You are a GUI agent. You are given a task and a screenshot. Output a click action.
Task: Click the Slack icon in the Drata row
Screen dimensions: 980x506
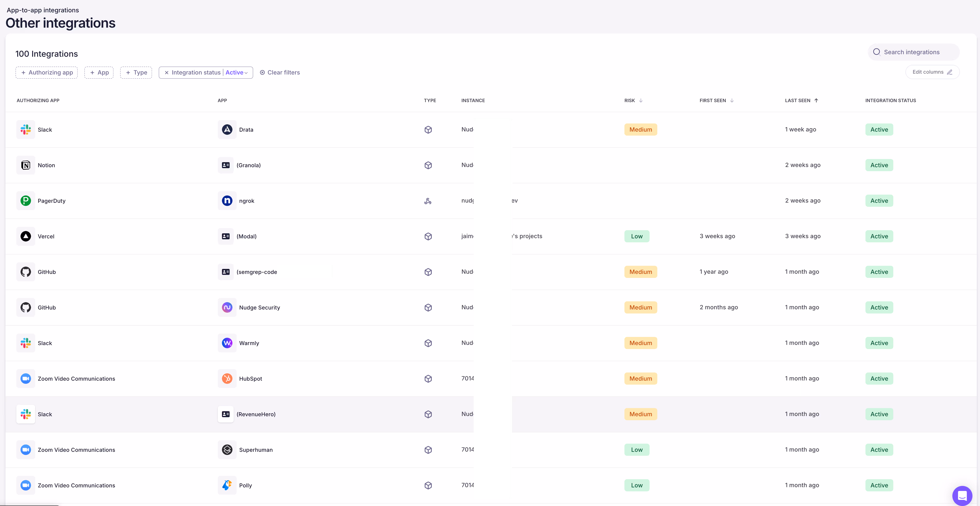tap(26, 130)
